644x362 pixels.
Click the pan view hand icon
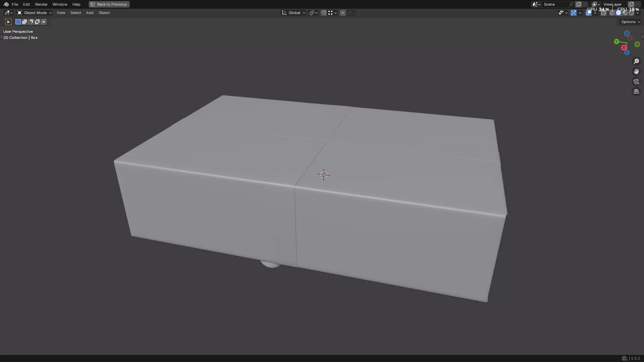tap(636, 71)
